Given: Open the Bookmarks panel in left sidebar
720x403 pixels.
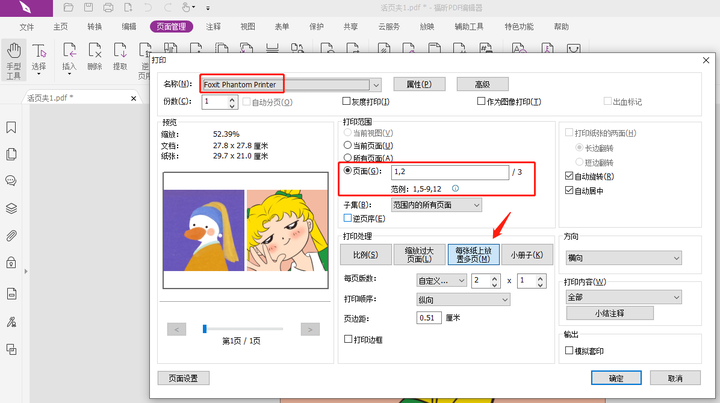Looking at the screenshot, I should point(11,127).
